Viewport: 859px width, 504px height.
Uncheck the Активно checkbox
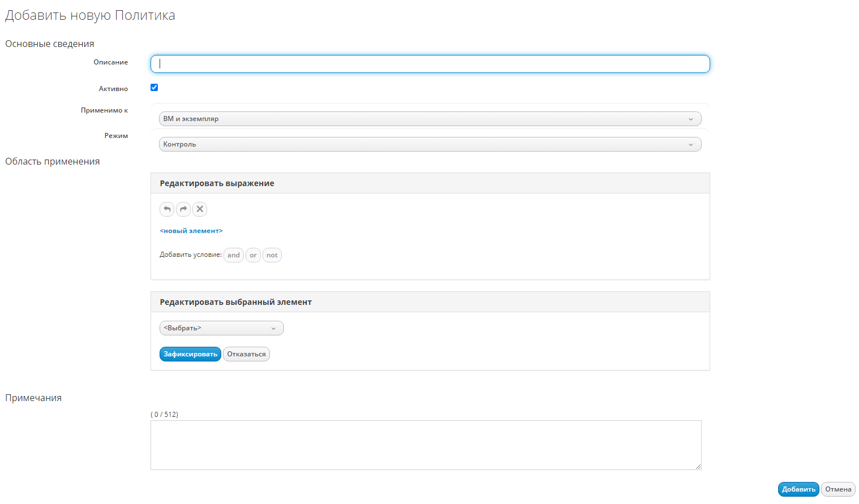pyautogui.click(x=154, y=88)
